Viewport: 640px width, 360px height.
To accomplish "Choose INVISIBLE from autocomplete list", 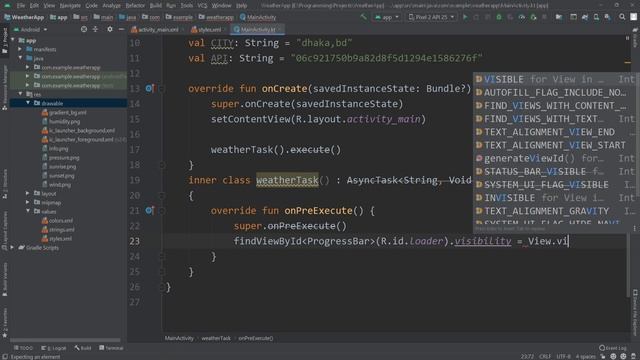I will click(555, 198).
